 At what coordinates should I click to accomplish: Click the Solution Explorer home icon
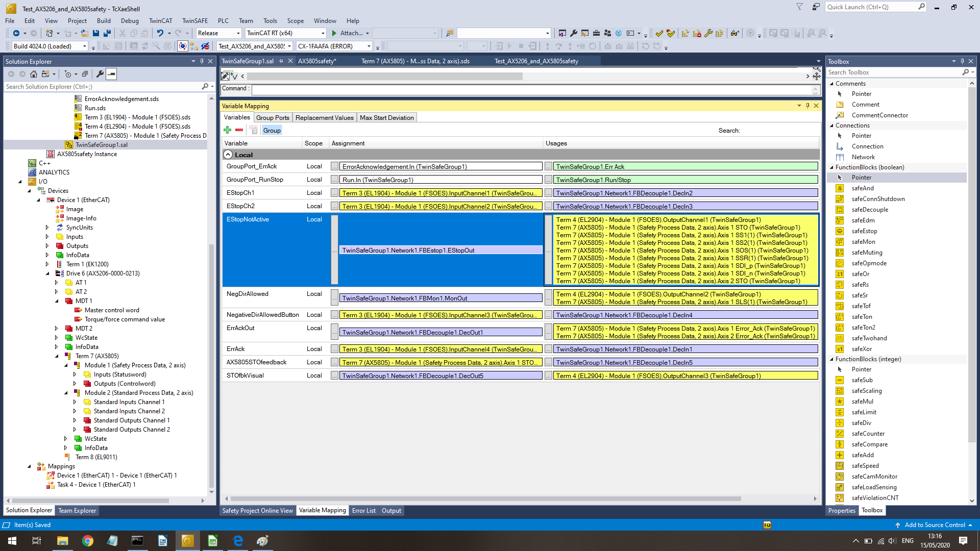[34, 74]
